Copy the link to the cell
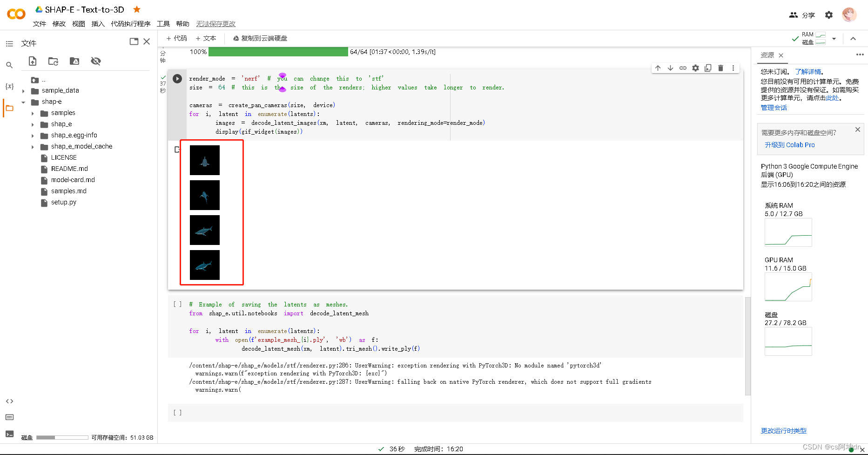Viewport: 868px width, 455px height. [x=683, y=68]
